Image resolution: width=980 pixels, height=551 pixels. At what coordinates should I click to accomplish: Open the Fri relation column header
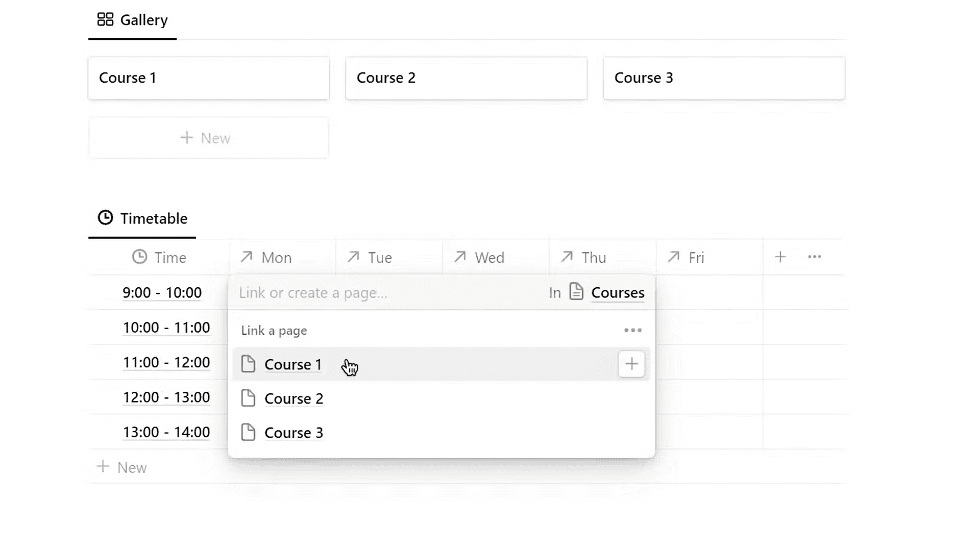(x=696, y=258)
